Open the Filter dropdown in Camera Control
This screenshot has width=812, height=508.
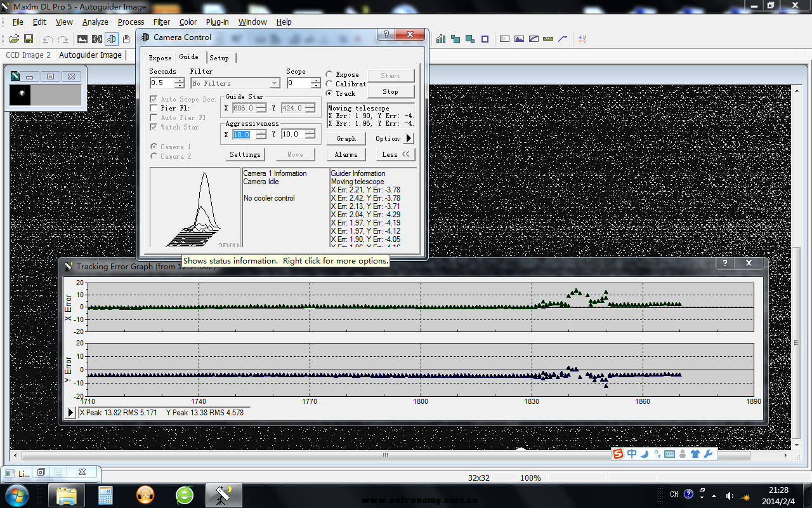click(x=235, y=83)
